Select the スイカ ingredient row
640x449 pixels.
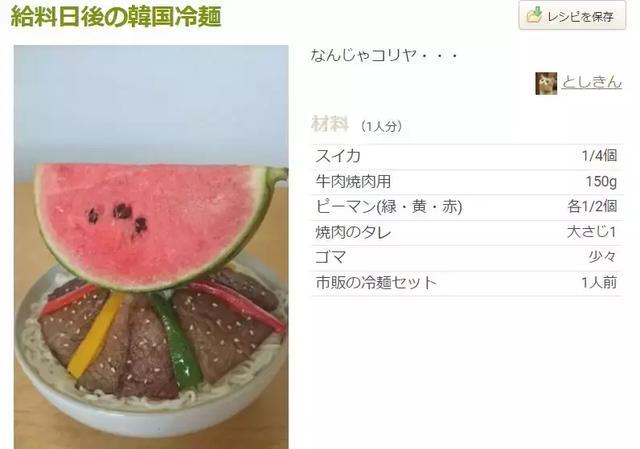[467, 156]
